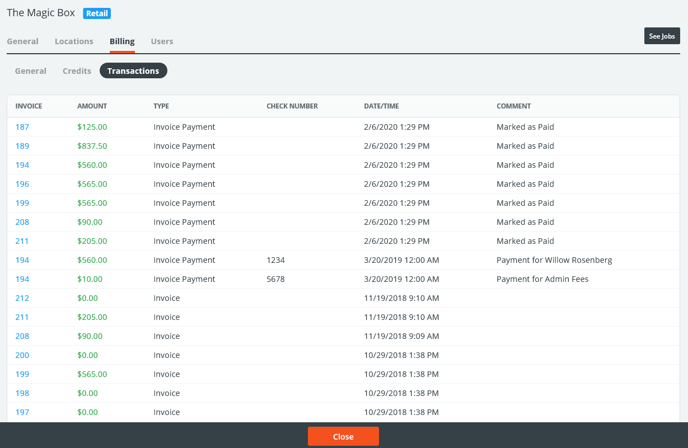
Task: Open invoice 197 link
Action: click(x=22, y=412)
